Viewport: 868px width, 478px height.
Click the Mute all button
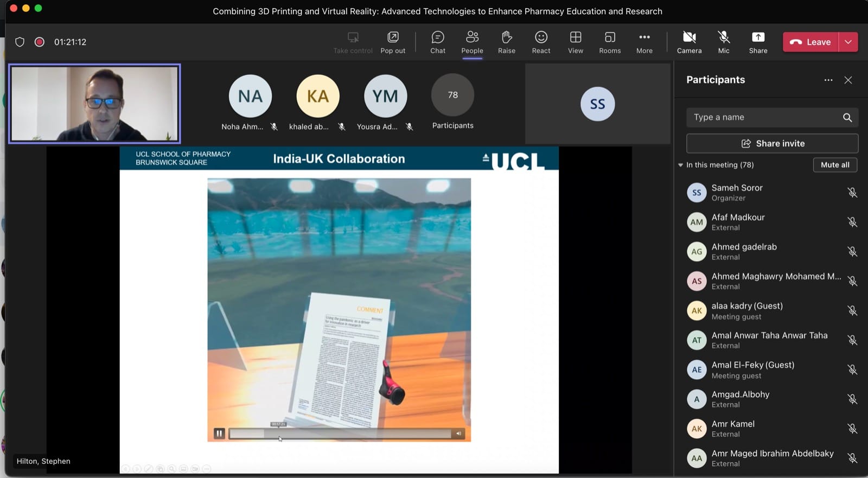click(834, 165)
